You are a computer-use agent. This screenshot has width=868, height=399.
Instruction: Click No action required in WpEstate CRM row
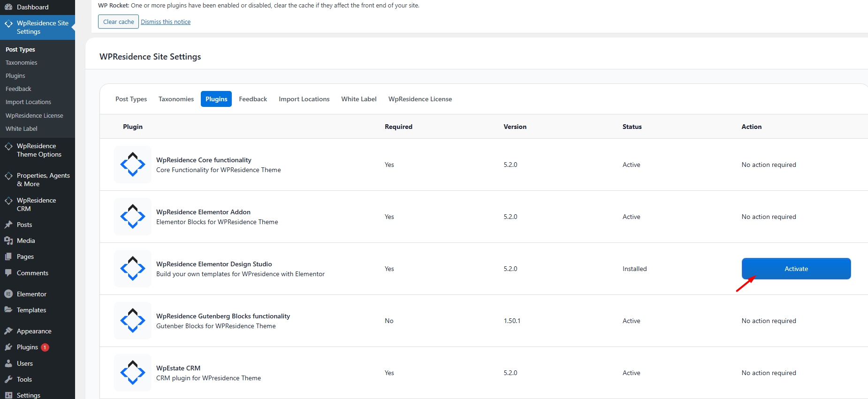tap(769, 373)
